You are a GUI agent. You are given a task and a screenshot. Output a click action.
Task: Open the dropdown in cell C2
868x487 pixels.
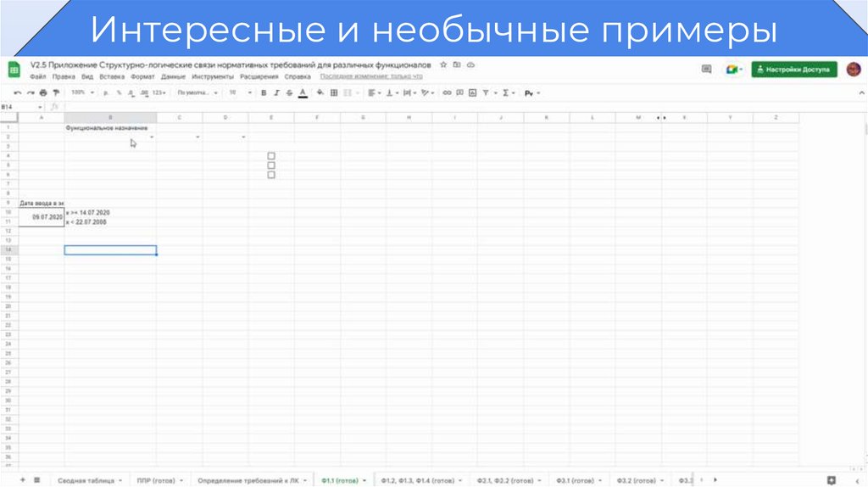pos(198,137)
